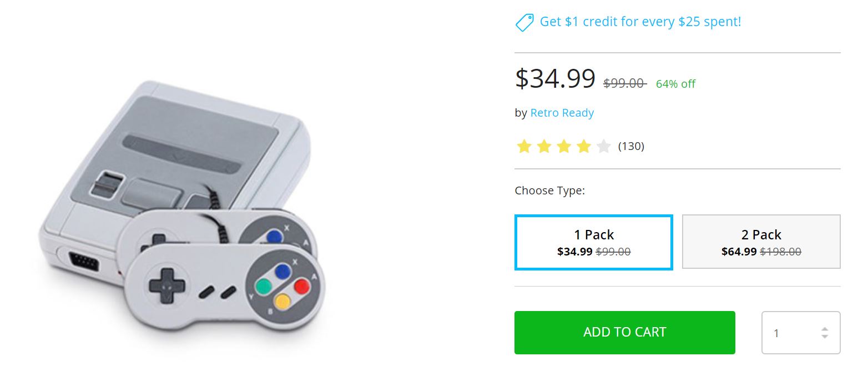Screen dimensions: 868x366
Task: Open the (130) reviews count
Action: point(631,147)
